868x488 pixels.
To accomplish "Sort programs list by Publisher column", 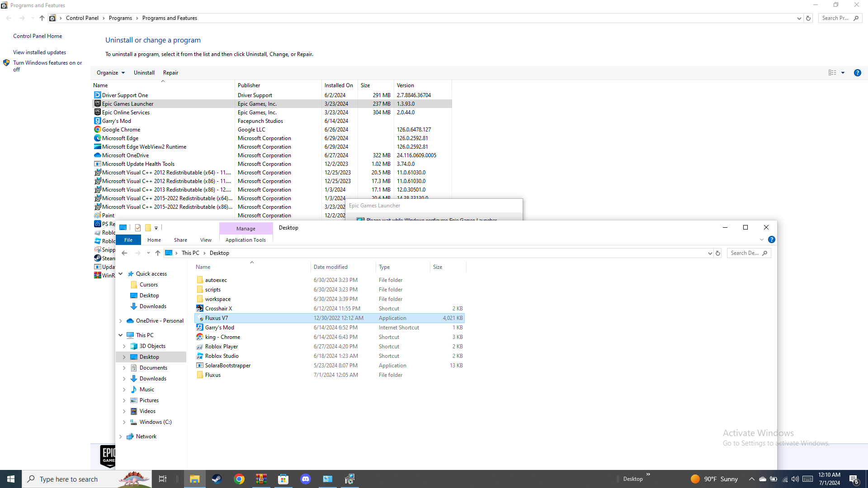I will (278, 85).
